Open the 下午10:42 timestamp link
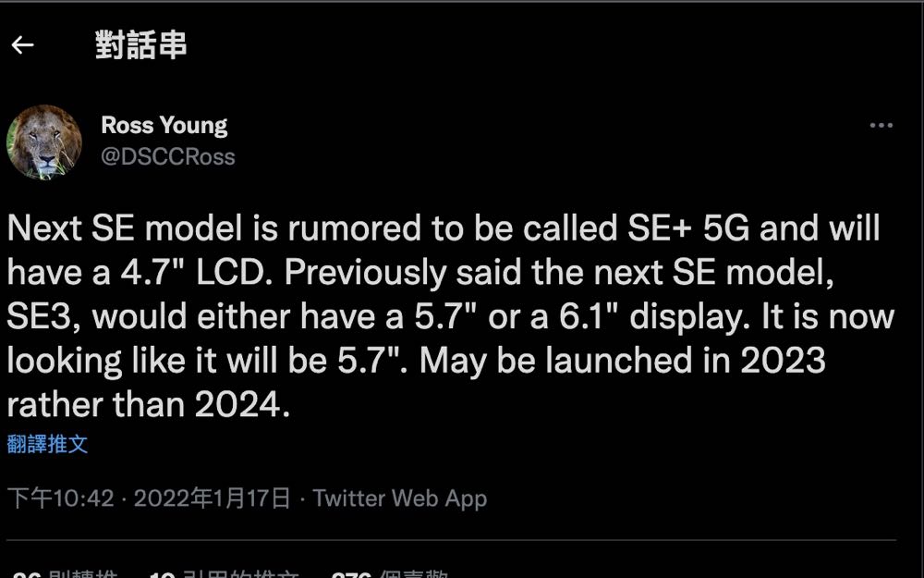This screenshot has width=924, height=578. [x=60, y=498]
